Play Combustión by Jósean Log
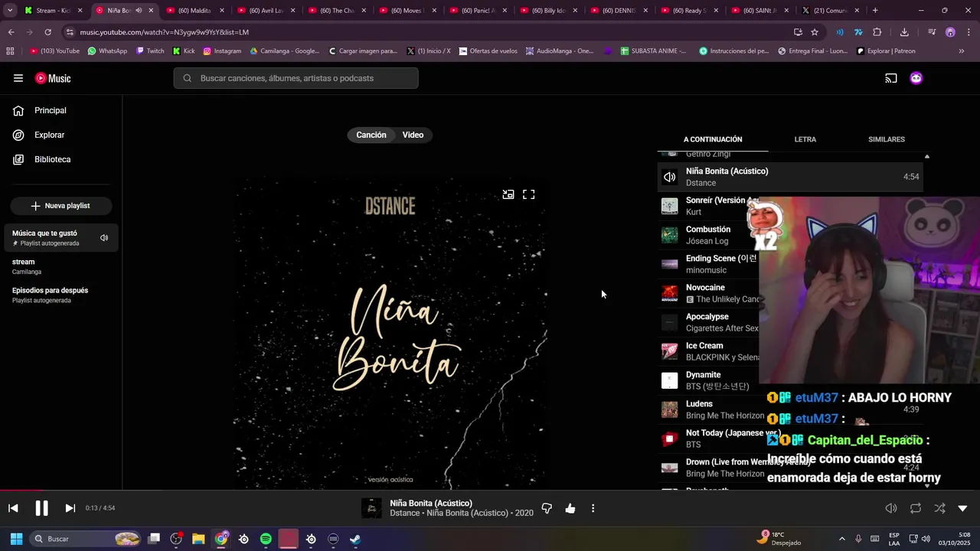980x551 pixels. [708, 235]
